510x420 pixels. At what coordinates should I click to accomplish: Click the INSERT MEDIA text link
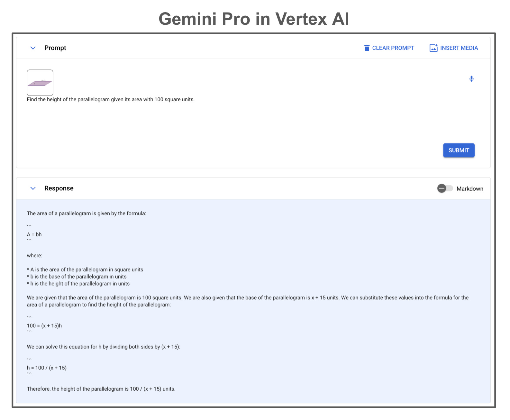click(459, 48)
